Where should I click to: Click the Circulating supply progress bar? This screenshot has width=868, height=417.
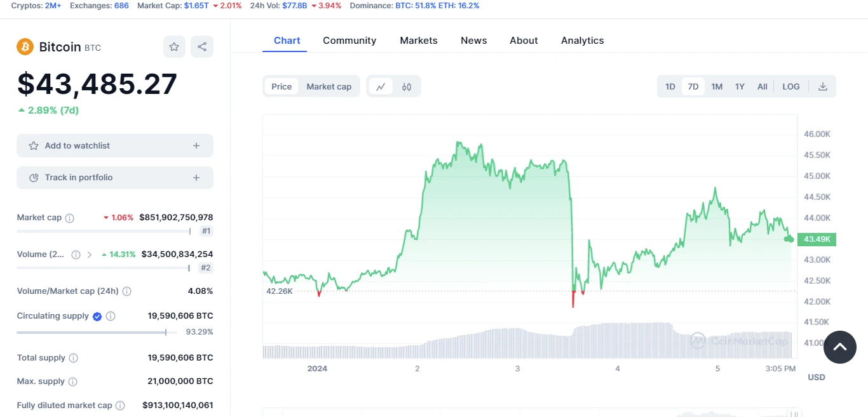(x=97, y=332)
